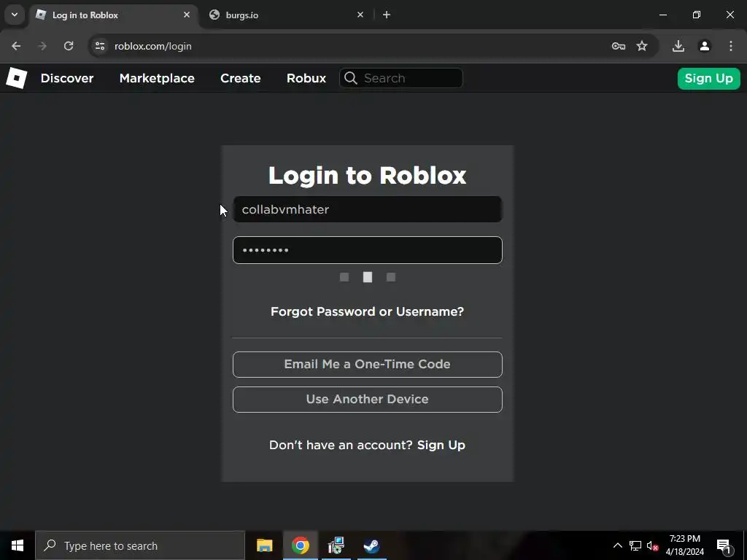
Task: Open a new browser tab
Action: coord(387,15)
